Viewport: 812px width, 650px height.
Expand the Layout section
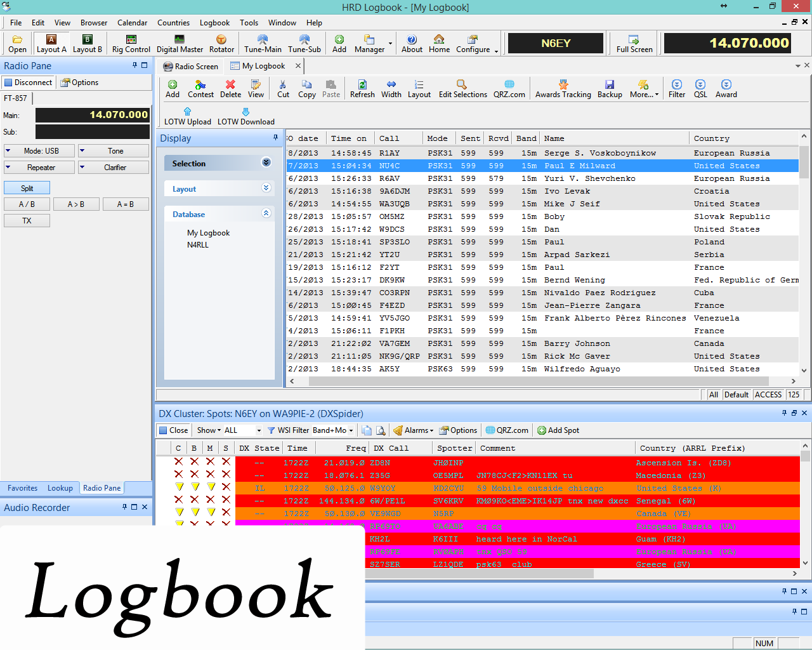(266, 188)
